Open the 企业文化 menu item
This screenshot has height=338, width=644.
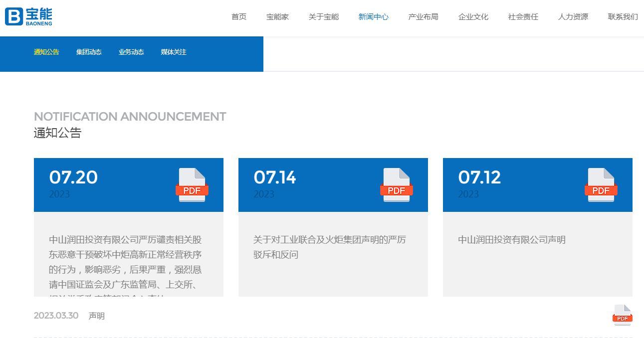point(472,16)
